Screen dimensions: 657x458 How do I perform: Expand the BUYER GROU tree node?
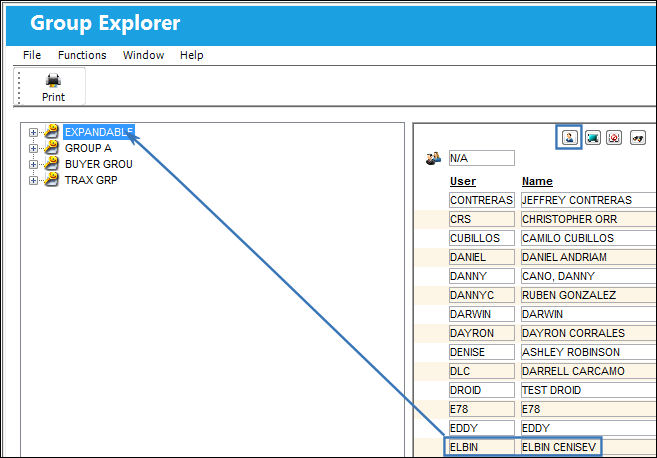coord(33,164)
